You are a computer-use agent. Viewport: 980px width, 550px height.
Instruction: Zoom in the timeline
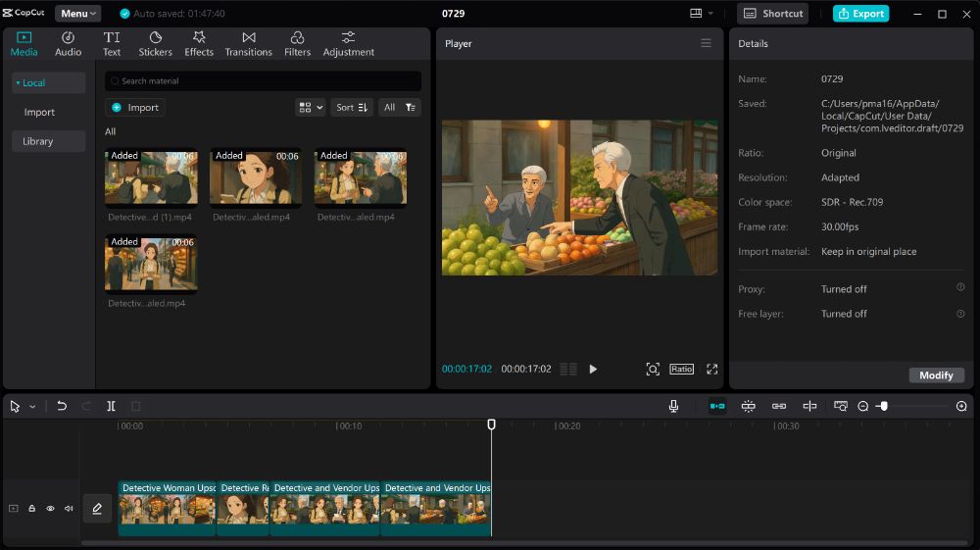(961, 406)
